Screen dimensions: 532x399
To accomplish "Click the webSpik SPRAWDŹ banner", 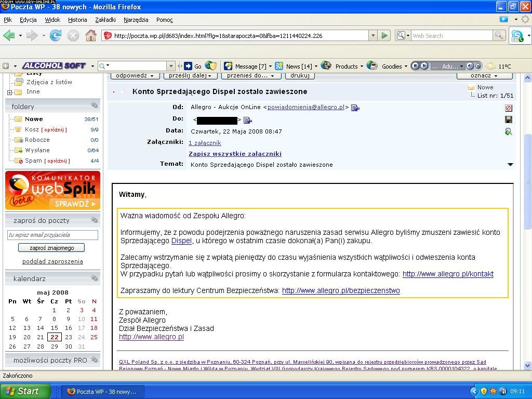I will [x=52, y=190].
